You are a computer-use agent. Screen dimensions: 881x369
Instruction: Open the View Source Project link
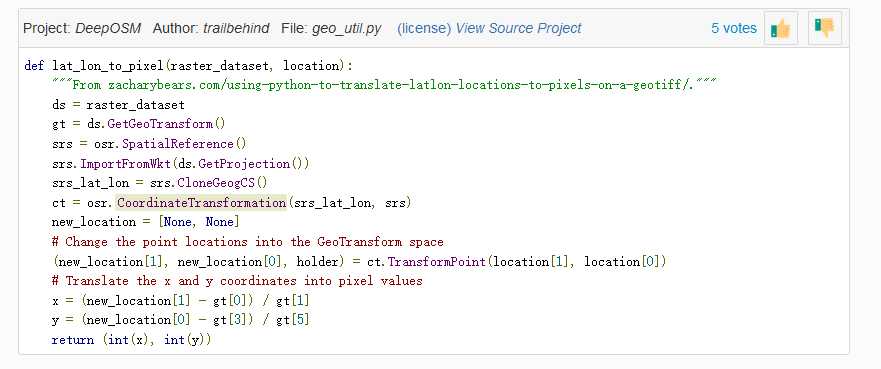[x=518, y=28]
